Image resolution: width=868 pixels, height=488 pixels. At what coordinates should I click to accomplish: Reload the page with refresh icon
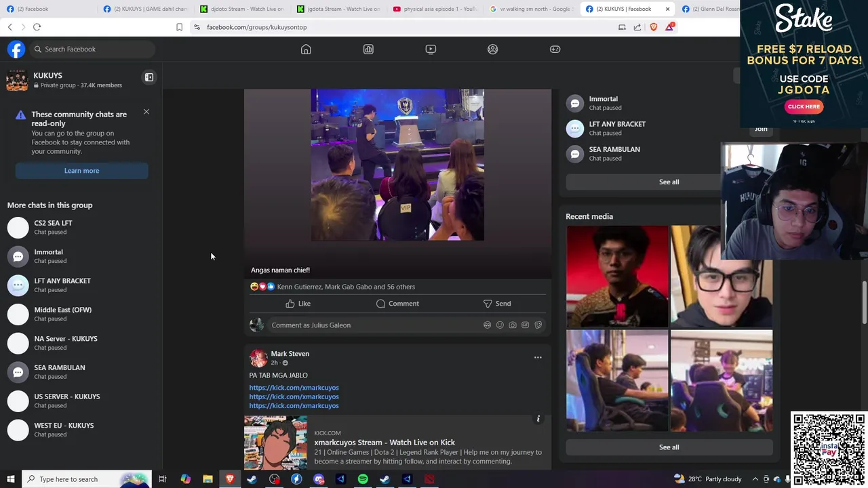pyautogui.click(x=37, y=27)
